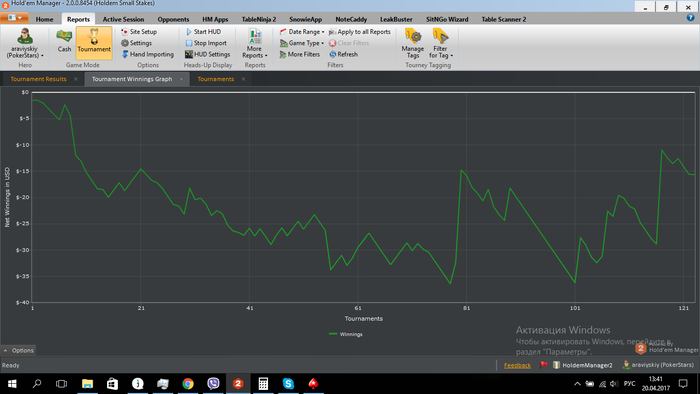The width and height of the screenshot is (700, 394).
Task: Open the LeakBuster tab
Action: [x=396, y=19]
